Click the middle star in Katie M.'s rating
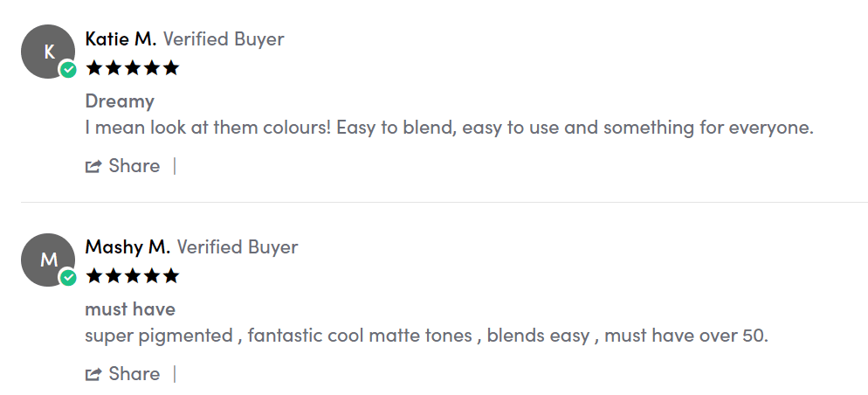This screenshot has height=395, width=868. point(132,68)
